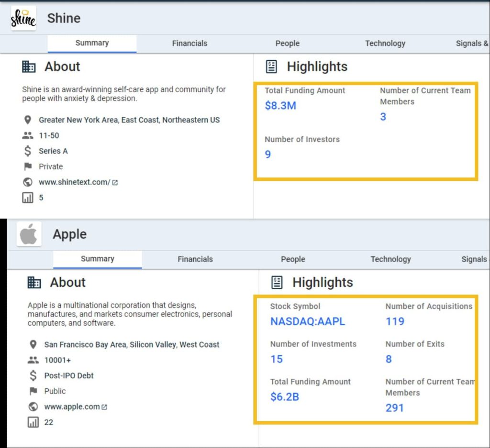Click the dollar icon next to Series A

point(27,151)
